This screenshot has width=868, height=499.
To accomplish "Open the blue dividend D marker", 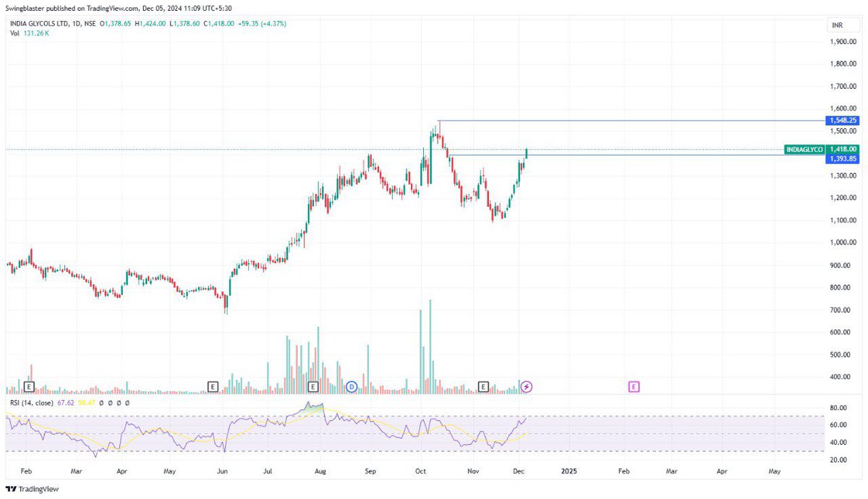I will pos(352,387).
